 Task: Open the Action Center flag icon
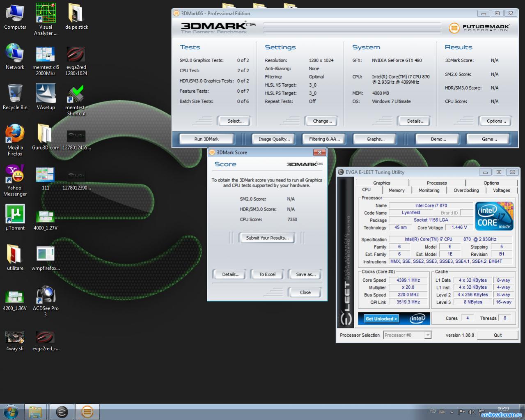(x=462, y=412)
